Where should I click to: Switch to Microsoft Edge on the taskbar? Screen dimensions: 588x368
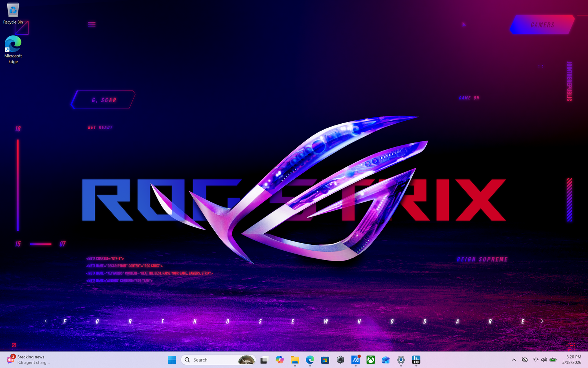pyautogui.click(x=310, y=360)
